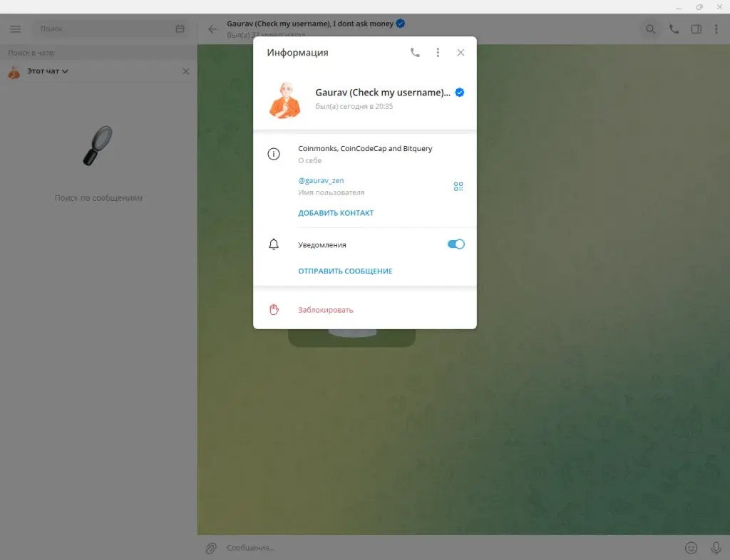Open the three-dot menu in Информация dialog

tap(438, 53)
